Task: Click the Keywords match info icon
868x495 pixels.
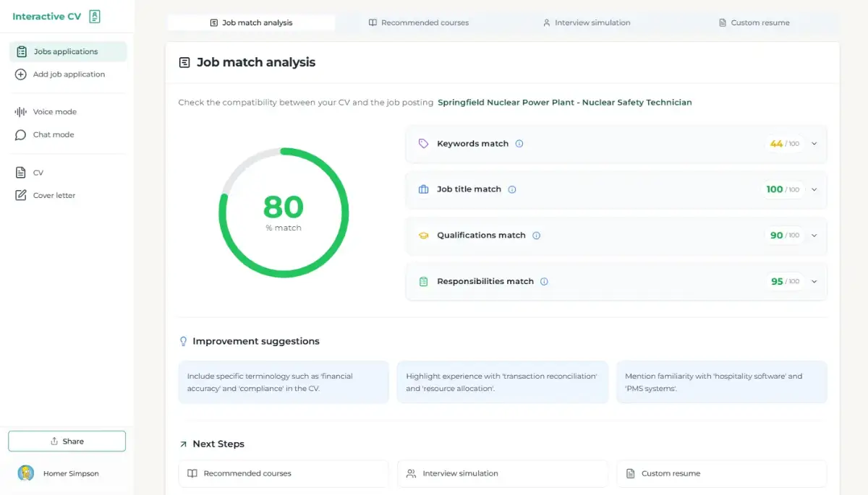Action: [519, 144]
